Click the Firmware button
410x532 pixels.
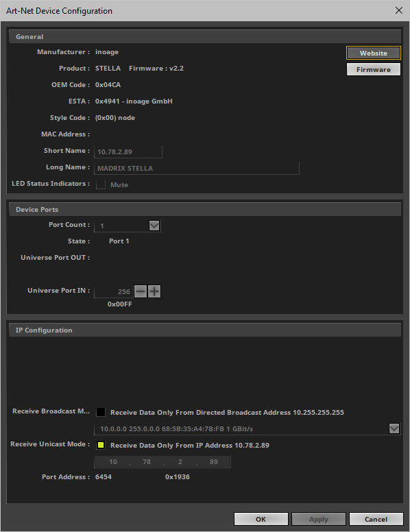pos(374,69)
